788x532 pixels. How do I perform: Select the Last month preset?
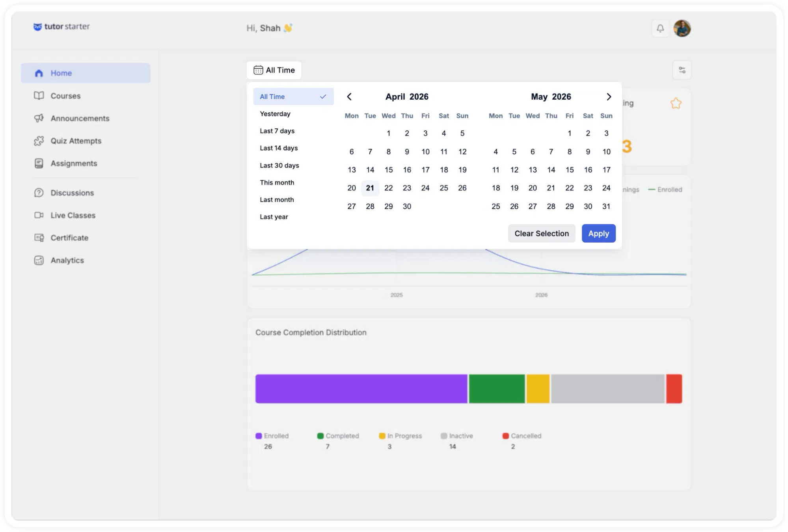click(x=293, y=200)
